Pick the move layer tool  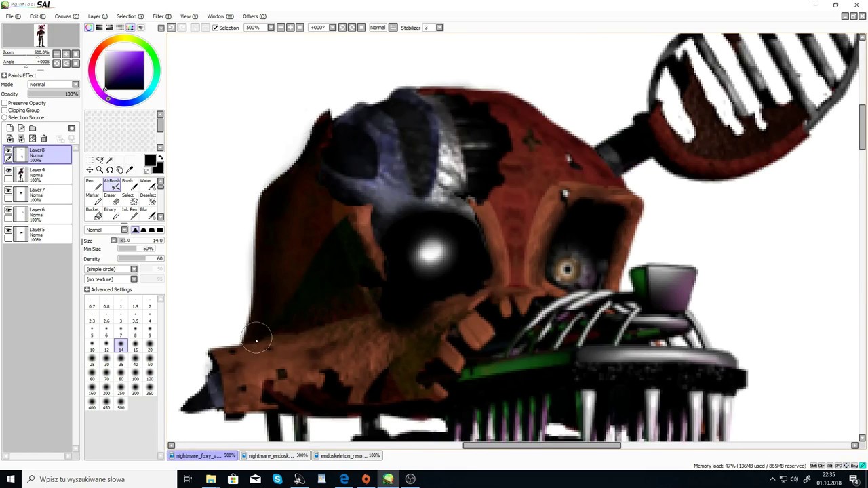click(90, 170)
